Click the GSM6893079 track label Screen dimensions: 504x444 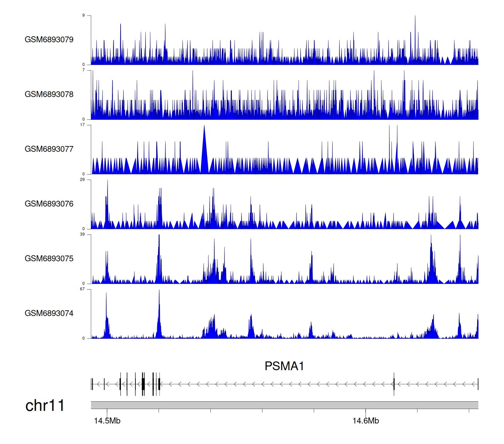49,40
